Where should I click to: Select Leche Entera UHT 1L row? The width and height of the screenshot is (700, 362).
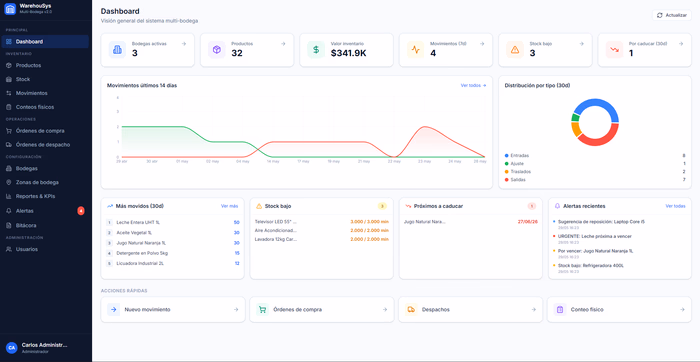point(173,222)
